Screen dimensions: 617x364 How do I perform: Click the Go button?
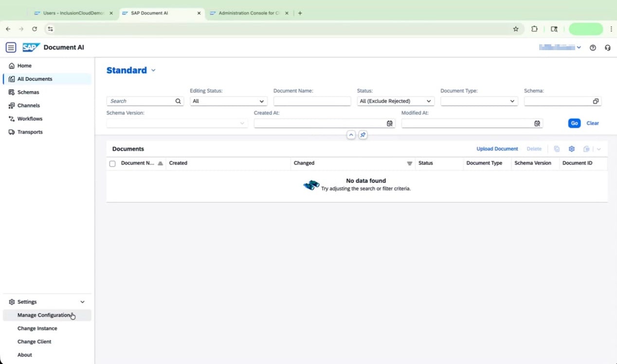(574, 123)
